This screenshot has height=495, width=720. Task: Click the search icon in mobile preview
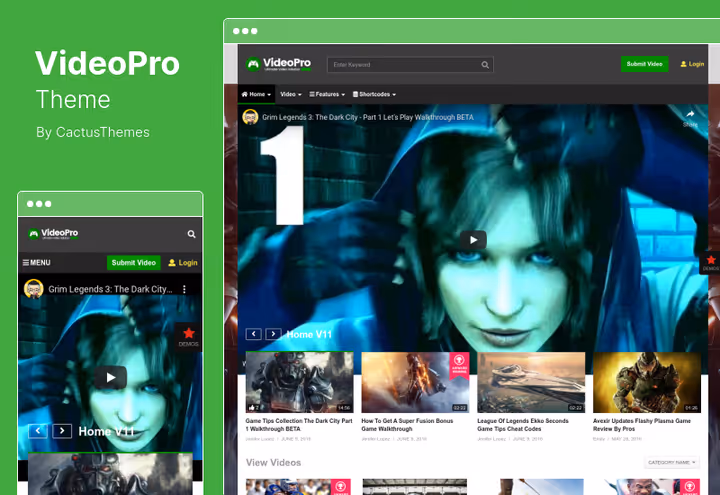click(x=191, y=234)
